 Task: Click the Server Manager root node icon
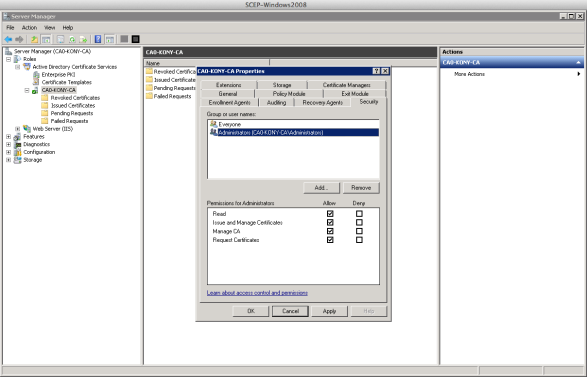pyautogui.click(x=8, y=51)
